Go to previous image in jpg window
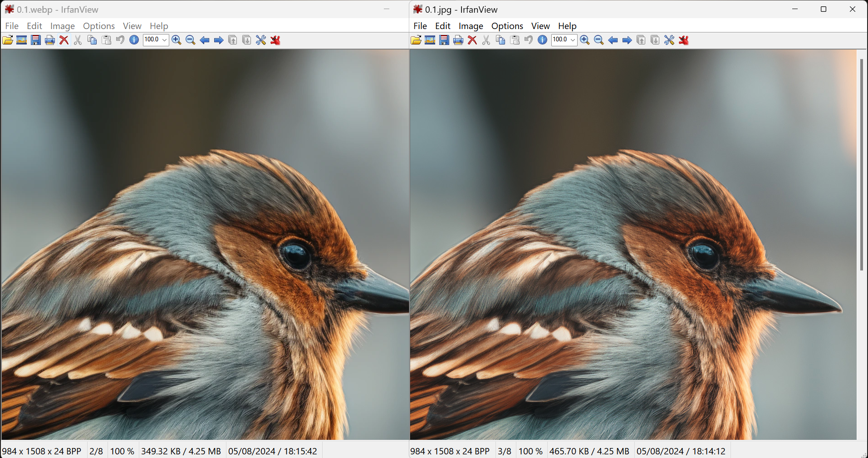Image resolution: width=868 pixels, height=458 pixels. pyautogui.click(x=613, y=40)
